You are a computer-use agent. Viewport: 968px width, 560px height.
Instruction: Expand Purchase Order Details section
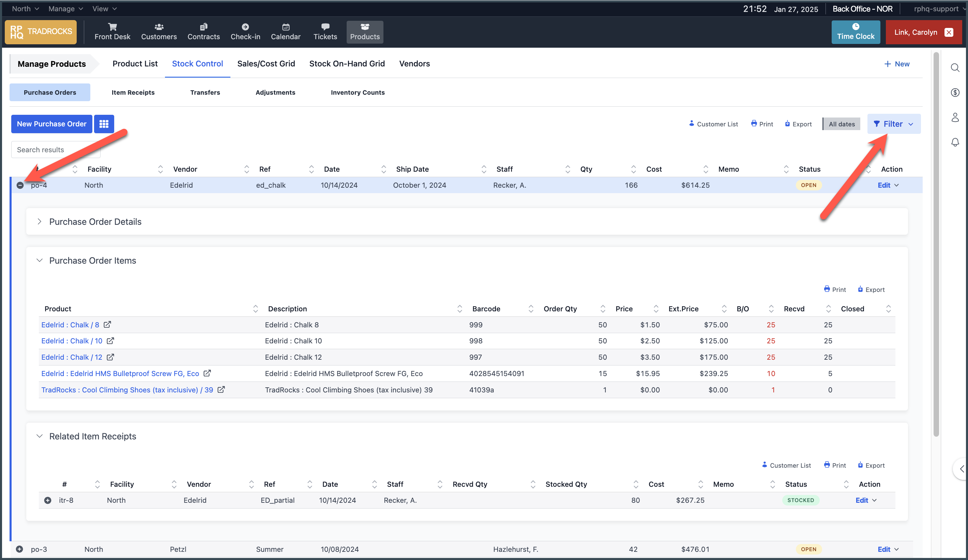39,221
